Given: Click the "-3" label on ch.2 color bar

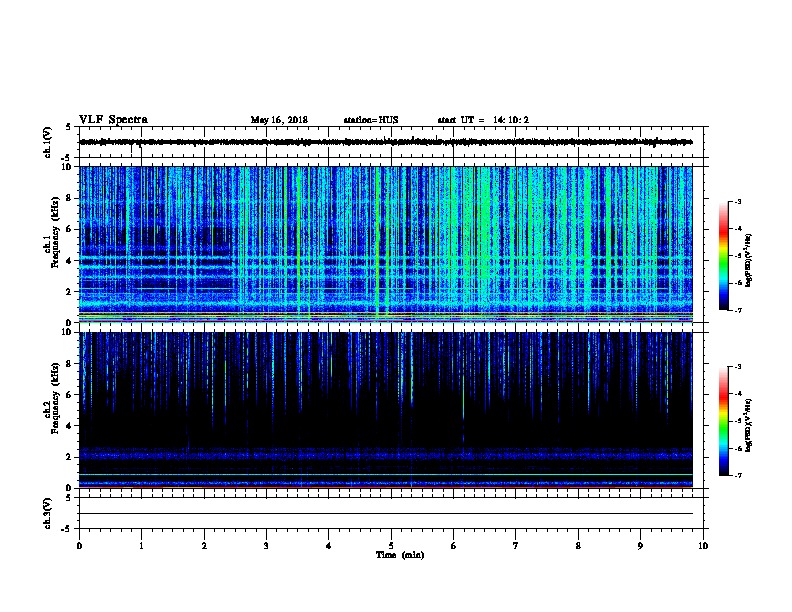Looking at the screenshot, I should [737, 367].
